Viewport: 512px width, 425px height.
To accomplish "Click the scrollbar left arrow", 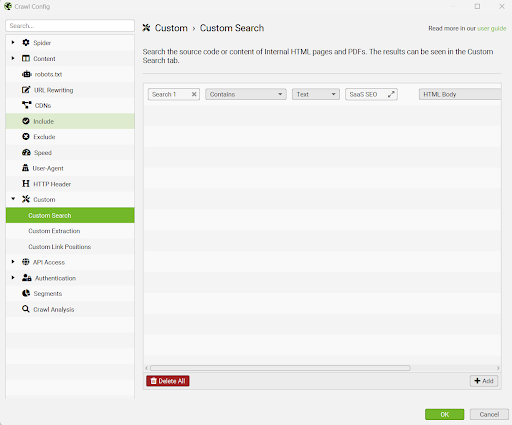I will pos(147,368).
